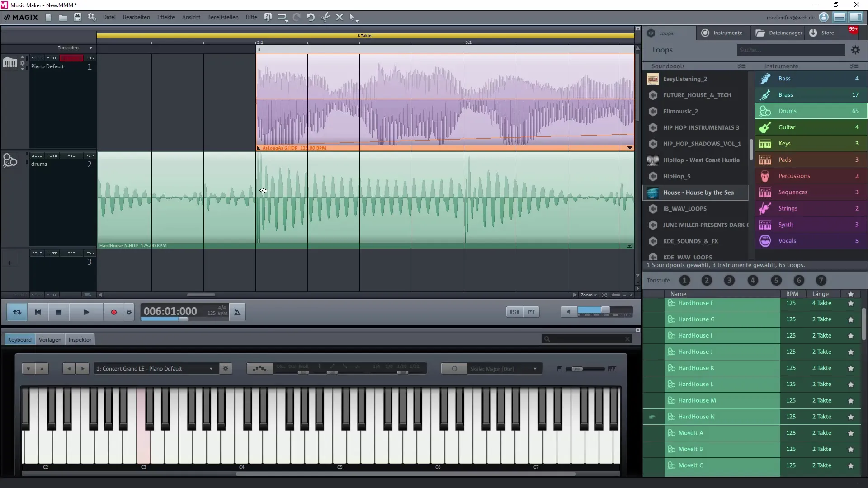This screenshot has width=868, height=488.
Task: Open FX menu on drums track
Action: point(90,156)
